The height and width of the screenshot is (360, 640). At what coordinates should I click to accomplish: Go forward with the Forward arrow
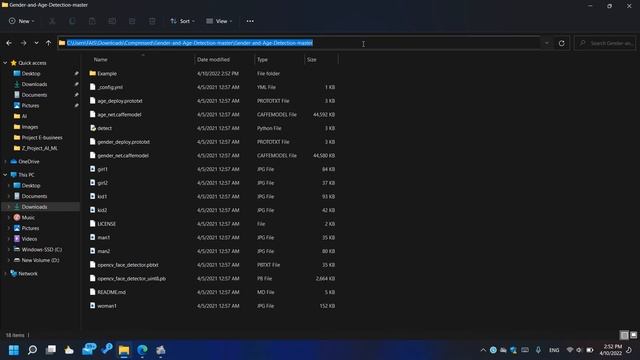pyautogui.click(x=23, y=43)
